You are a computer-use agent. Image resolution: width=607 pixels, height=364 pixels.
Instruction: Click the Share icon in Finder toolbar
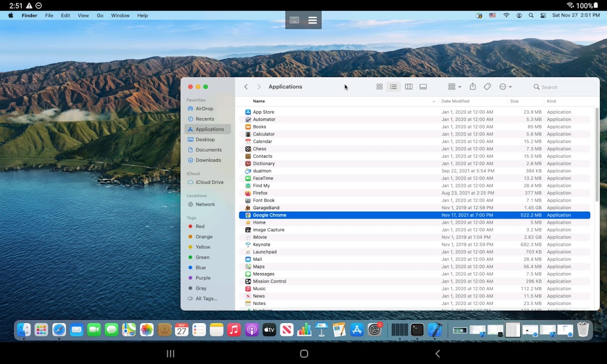tap(473, 87)
